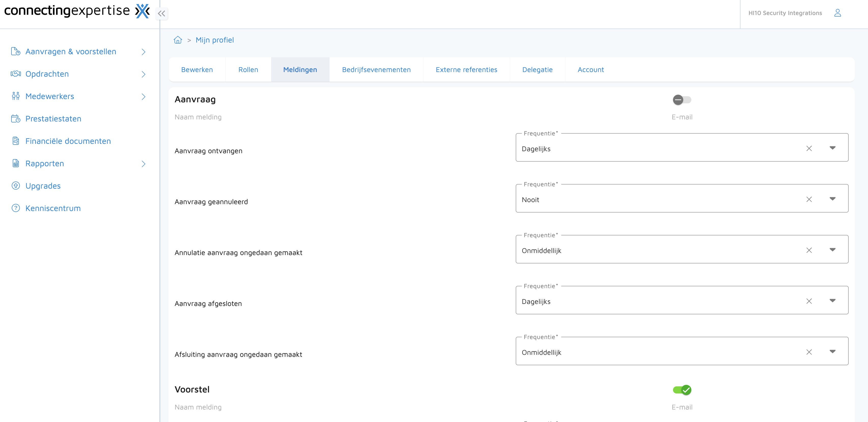Expand the Aanvragen & voorstellen submenu chevron
Screen dimensions: 868x422
pos(144,52)
